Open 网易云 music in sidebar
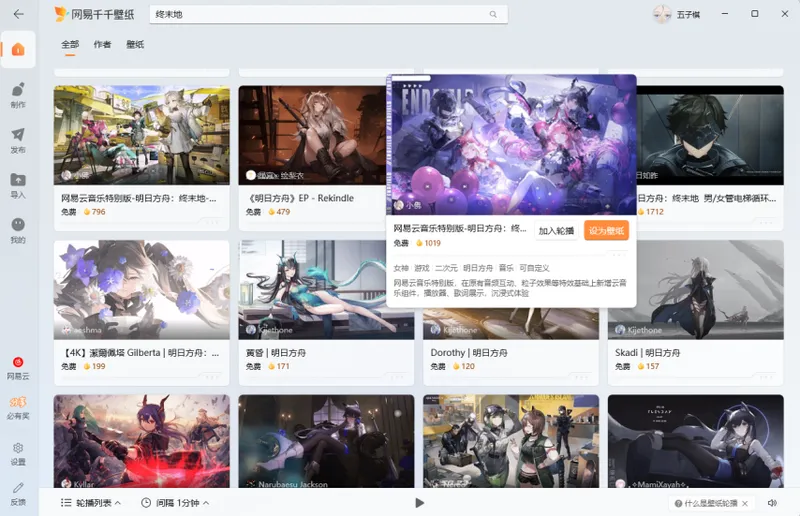Image resolution: width=800 pixels, height=516 pixels. tap(18, 368)
